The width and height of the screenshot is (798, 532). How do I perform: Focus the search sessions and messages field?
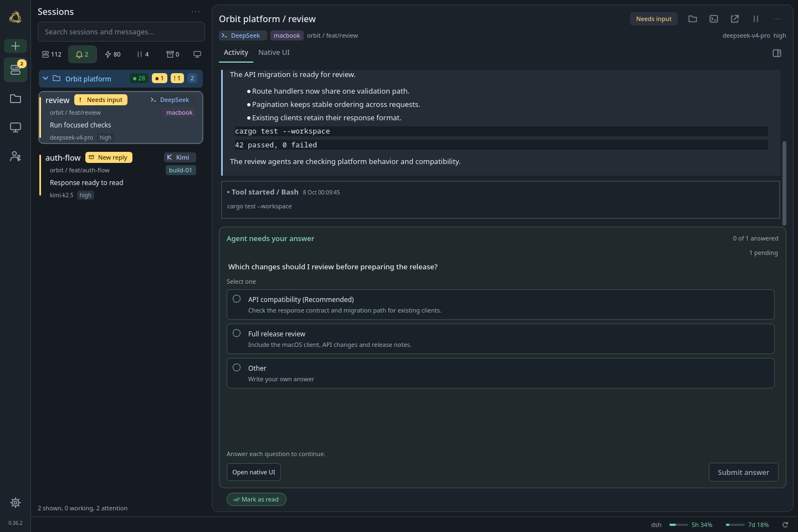coord(121,32)
